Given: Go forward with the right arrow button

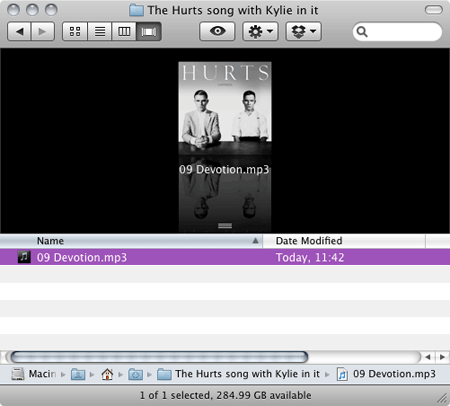Looking at the screenshot, I should point(43,32).
